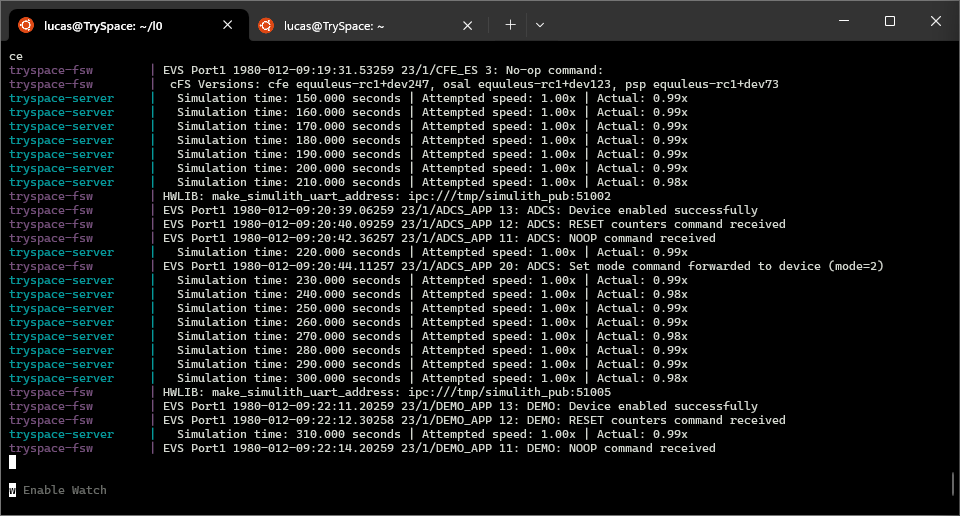Click the 'No-op command:' log line
Image resolution: width=960 pixels, height=516 pixels.
coord(383,70)
